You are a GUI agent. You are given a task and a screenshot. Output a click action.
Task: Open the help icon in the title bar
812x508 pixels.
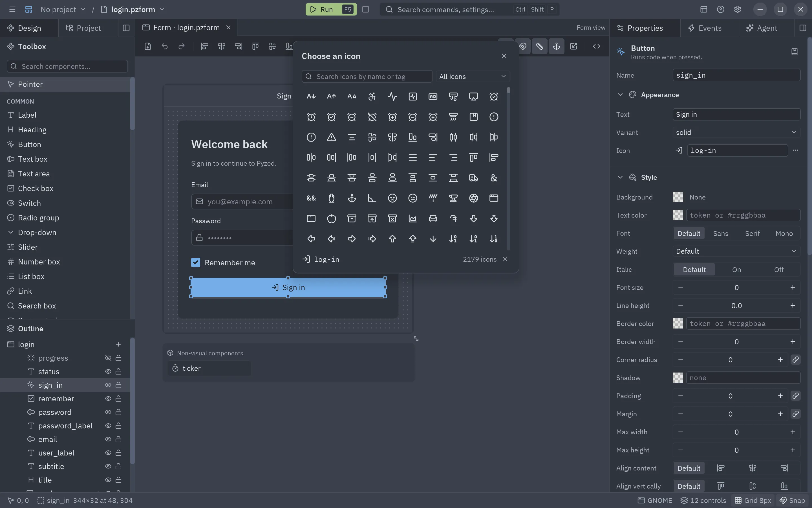tap(720, 9)
